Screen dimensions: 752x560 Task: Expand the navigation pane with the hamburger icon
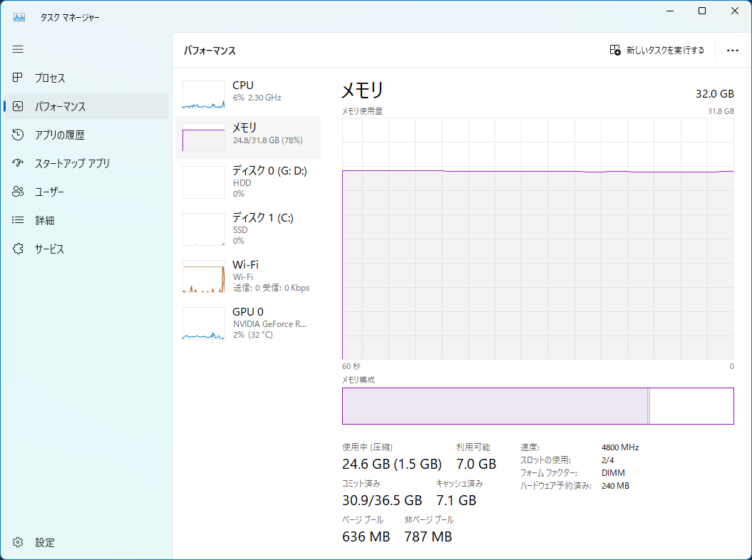tap(18, 49)
